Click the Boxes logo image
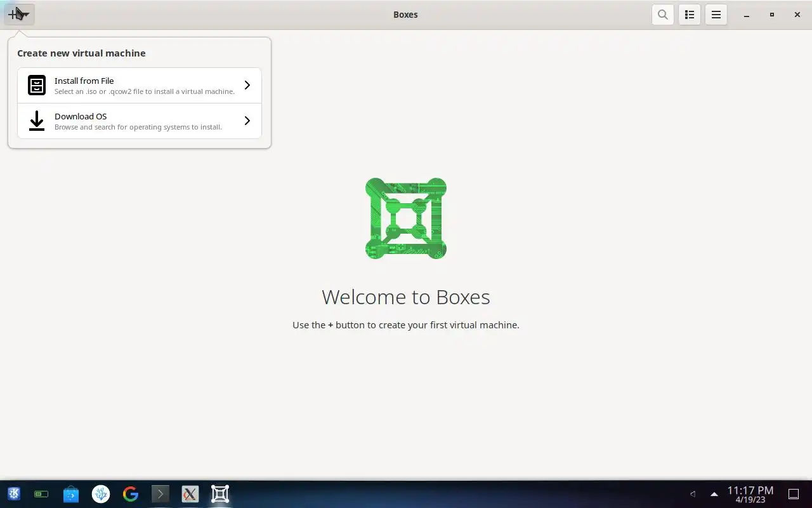Screen dimensions: 812x508 coord(406,218)
